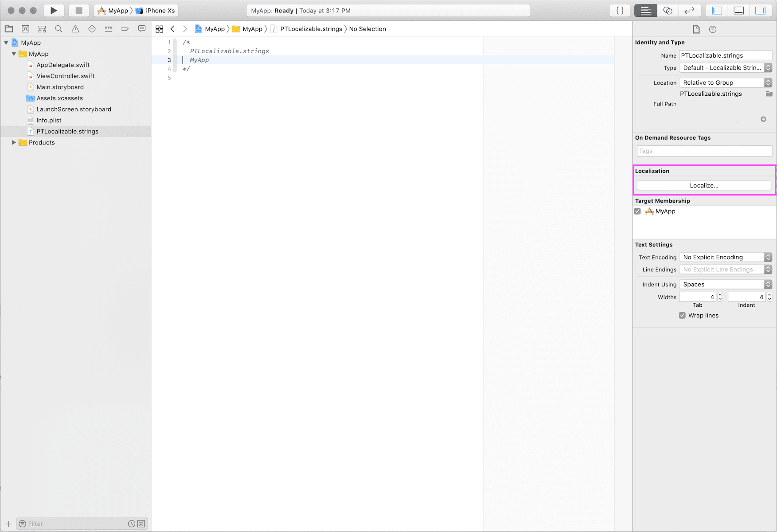Toggle the Wrap lines checkbox
The image size is (777, 532).
click(682, 316)
